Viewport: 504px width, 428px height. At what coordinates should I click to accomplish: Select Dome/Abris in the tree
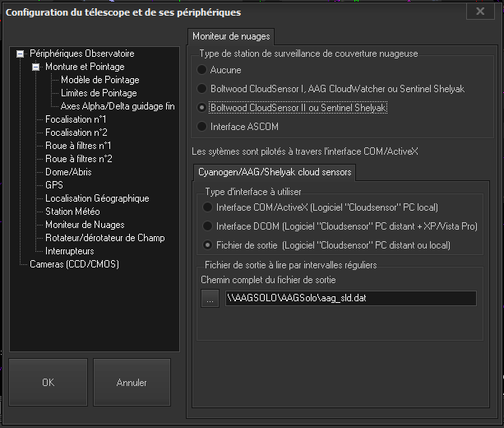68,172
